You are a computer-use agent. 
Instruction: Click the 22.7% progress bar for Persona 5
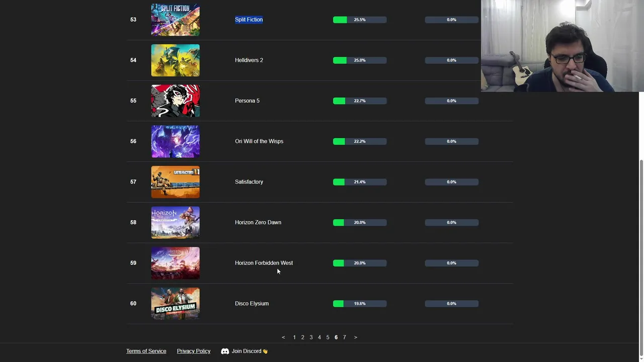tap(360, 101)
